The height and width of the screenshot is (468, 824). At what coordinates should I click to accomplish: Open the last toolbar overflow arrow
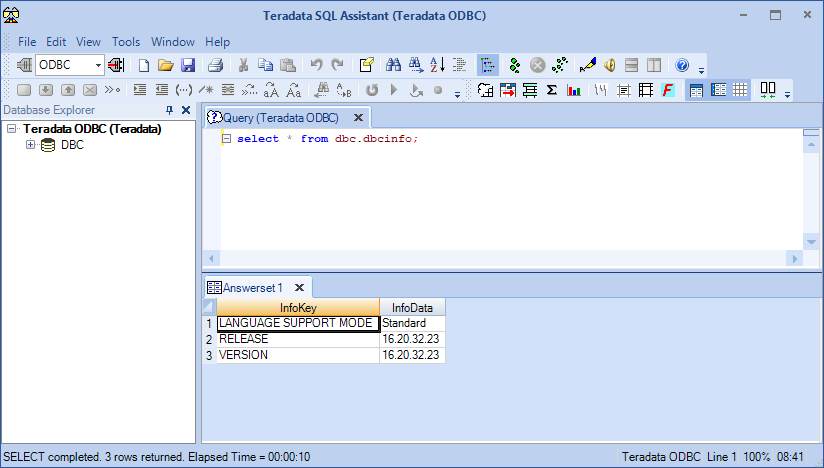click(x=787, y=95)
